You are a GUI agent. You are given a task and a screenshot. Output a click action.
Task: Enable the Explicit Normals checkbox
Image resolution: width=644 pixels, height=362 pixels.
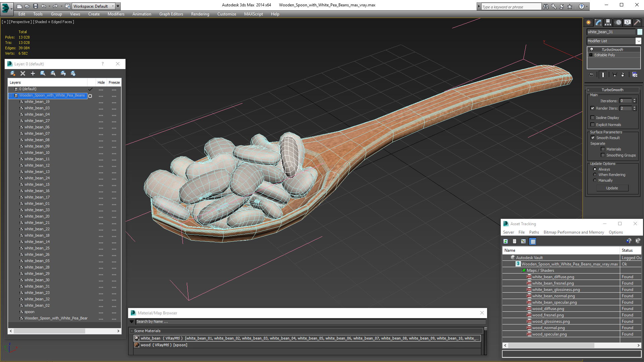point(593,125)
